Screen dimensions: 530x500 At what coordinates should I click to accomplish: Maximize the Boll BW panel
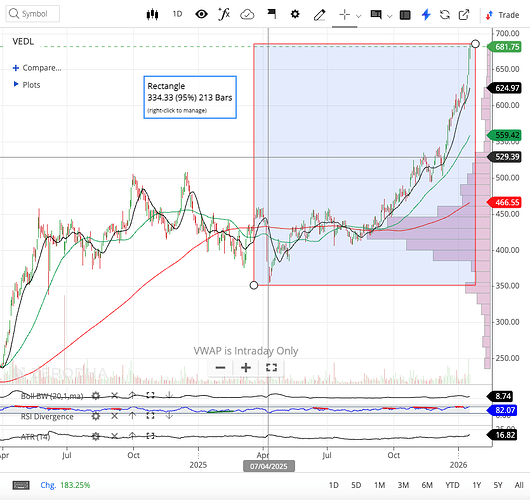150,395
